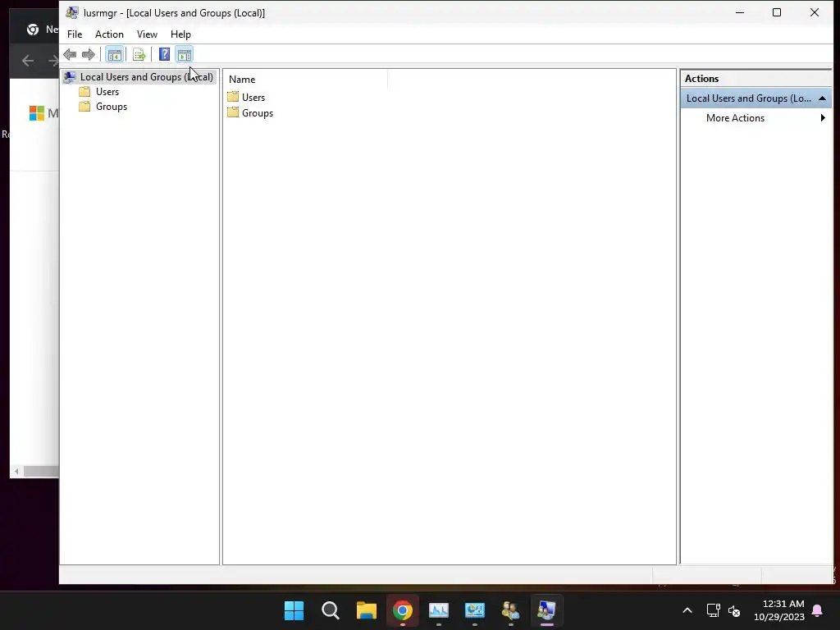Click the Users folder icon in tree
840x630 pixels.
84,92
